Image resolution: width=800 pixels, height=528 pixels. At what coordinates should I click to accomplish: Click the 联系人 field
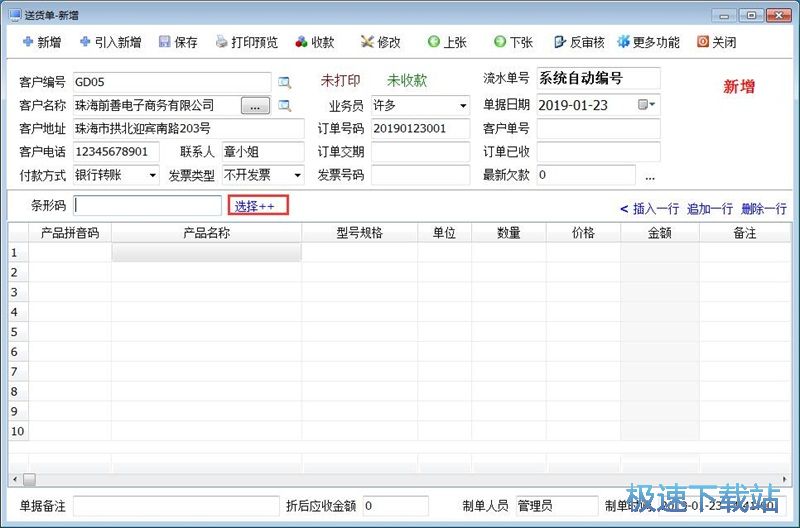point(263,152)
